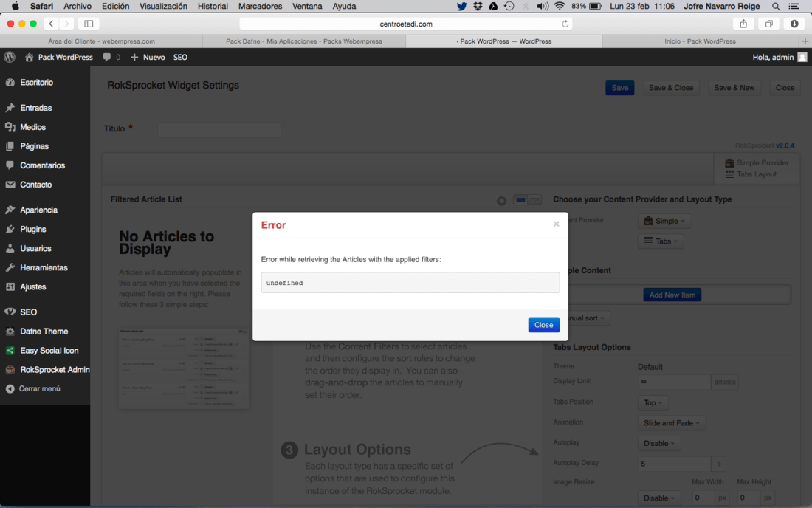
Task: Click the blue Save button
Action: (x=620, y=88)
